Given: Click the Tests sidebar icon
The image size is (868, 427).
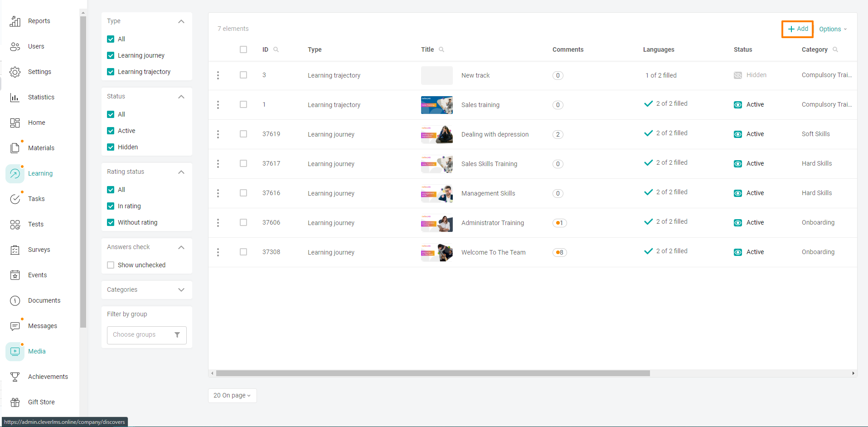Looking at the screenshot, I should [15, 224].
